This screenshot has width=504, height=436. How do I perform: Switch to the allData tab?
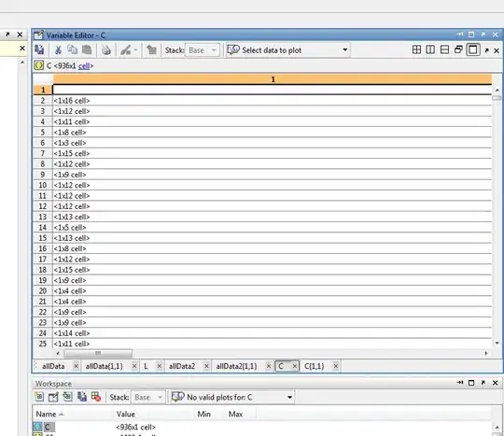53,366
